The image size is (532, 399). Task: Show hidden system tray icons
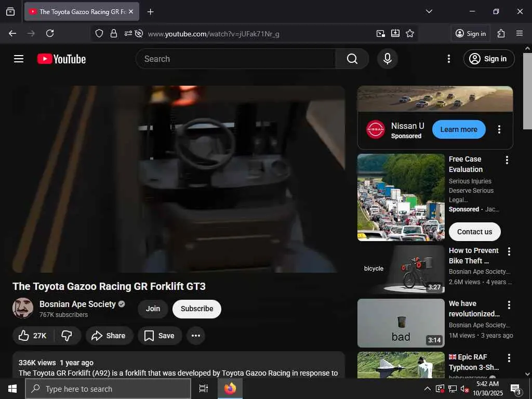[428, 389]
